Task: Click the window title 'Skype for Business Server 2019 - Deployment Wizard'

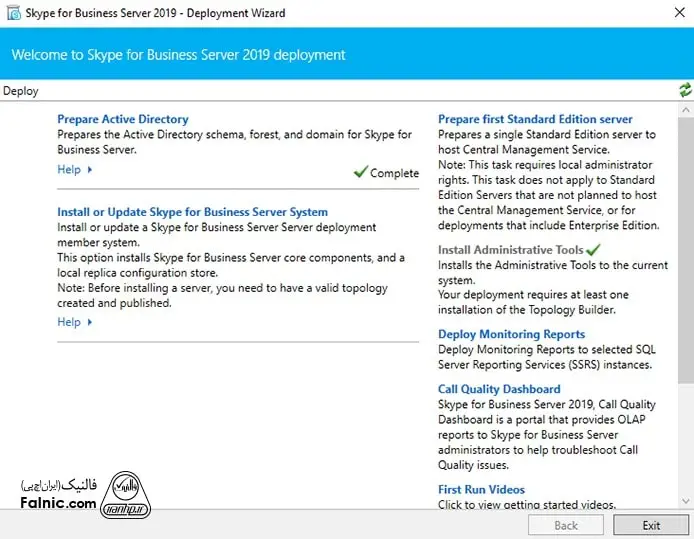Action: click(155, 13)
